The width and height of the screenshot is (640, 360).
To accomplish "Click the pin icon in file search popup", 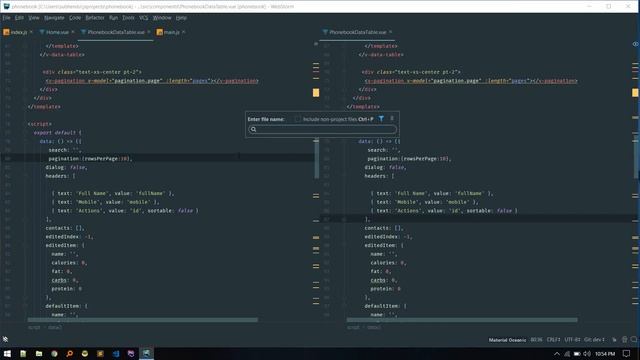I will 392,118.
